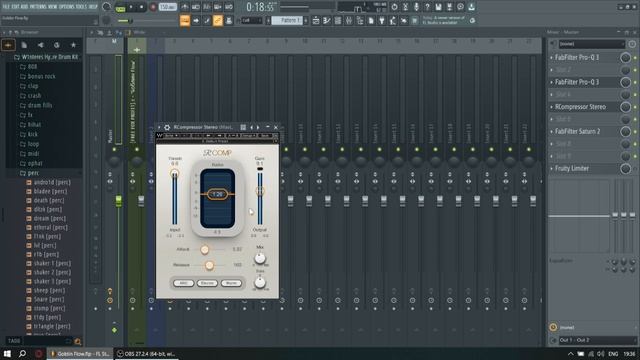Click the download/export icon in top toolbar
Viewport: 640px width, 360px height.
coord(471,7)
